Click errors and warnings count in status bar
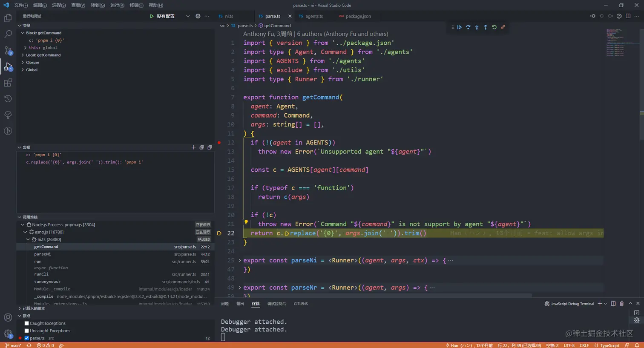This screenshot has height=348, width=644. coord(46,345)
